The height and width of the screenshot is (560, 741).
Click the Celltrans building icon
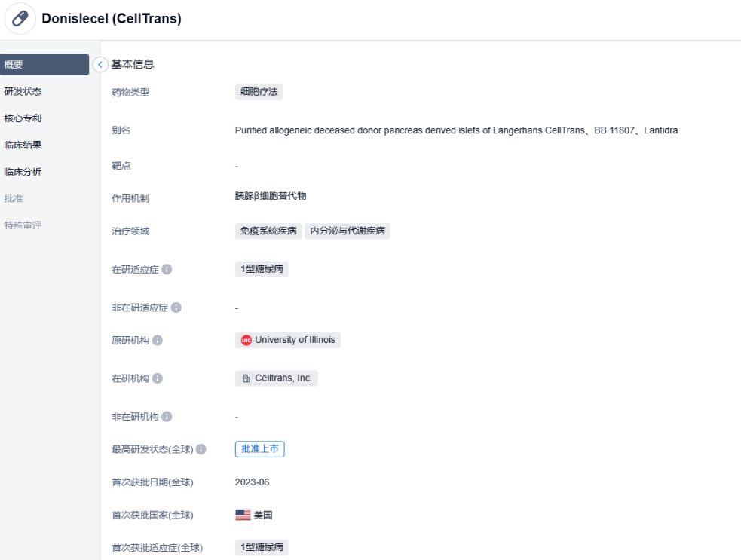coord(246,378)
